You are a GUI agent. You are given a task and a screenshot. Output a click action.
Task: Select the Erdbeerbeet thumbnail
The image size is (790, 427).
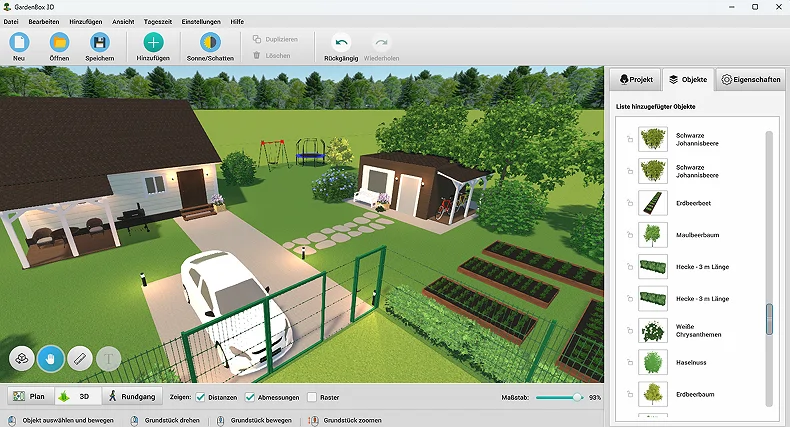(652, 203)
